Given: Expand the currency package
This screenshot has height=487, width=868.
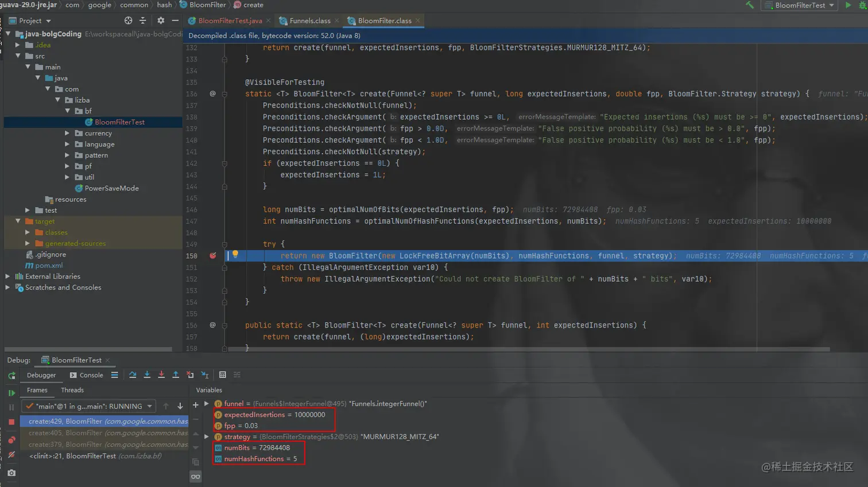Looking at the screenshot, I should click(67, 133).
